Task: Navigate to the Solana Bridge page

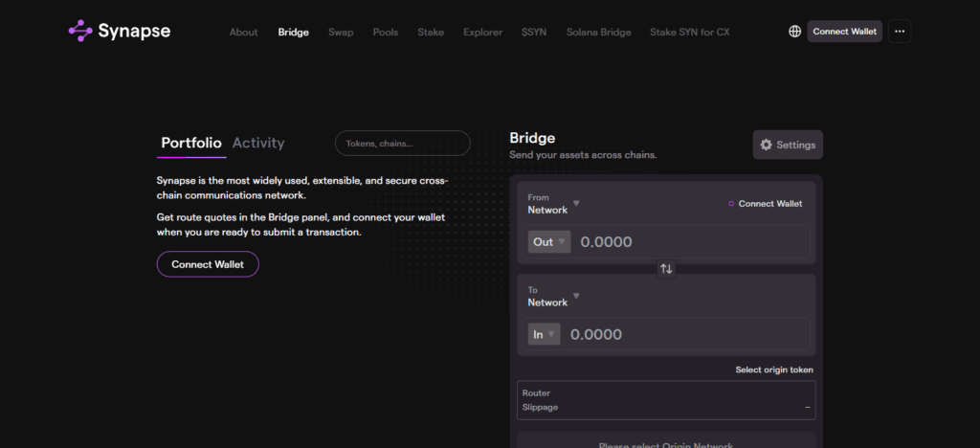Action: [598, 32]
